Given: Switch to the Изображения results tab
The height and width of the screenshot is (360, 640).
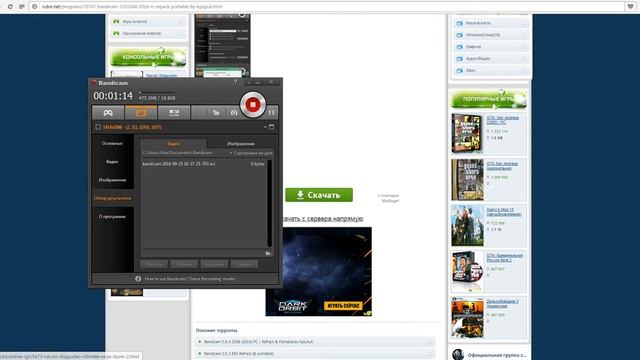Looking at the screenshot, I should (x=241, y=144).
